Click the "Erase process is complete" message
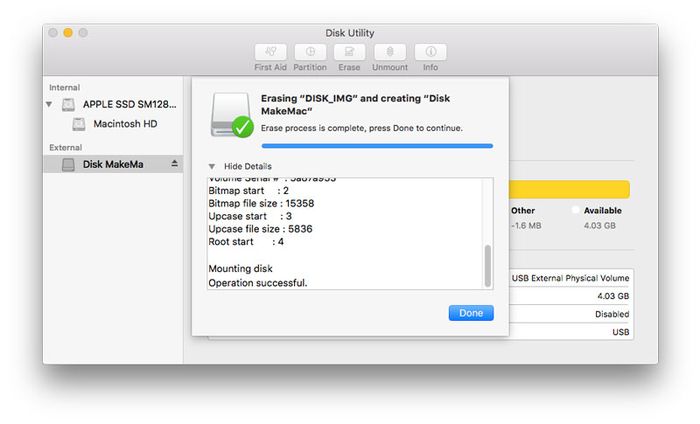 pos(362,128)
